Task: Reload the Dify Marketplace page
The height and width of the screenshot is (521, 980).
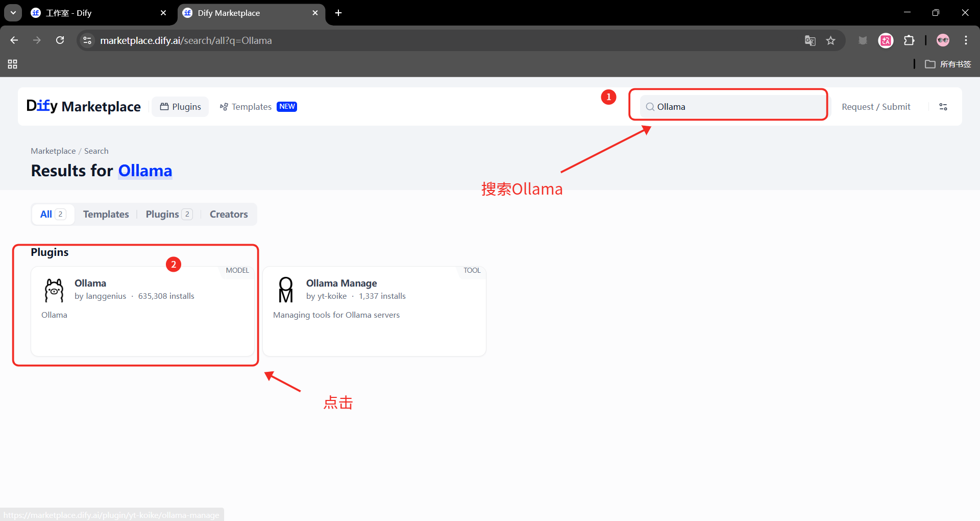Action: (60, 40)
